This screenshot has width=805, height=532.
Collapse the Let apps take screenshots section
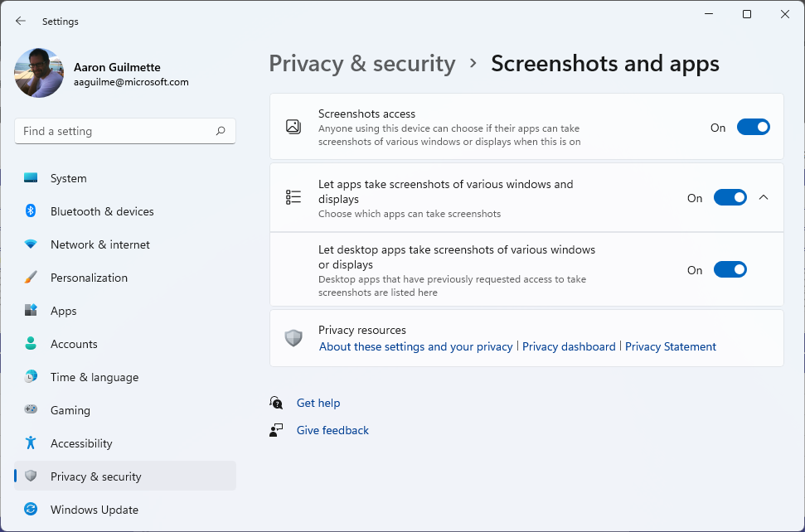coord(764,198)
